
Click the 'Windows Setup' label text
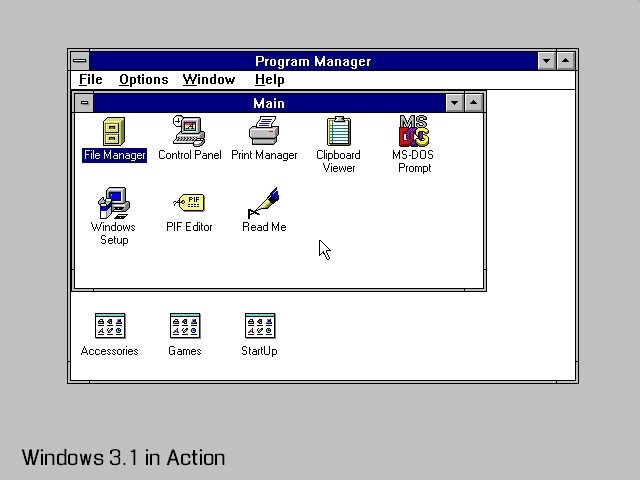113,233
